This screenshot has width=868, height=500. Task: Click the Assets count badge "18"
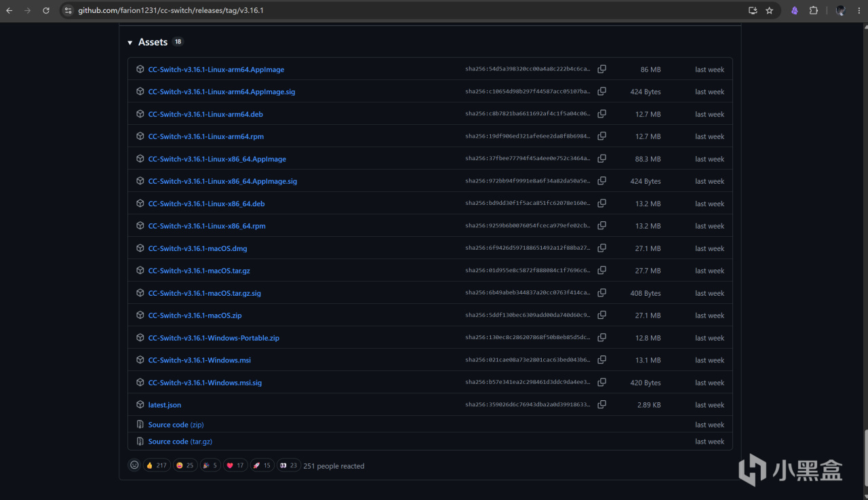178,42
